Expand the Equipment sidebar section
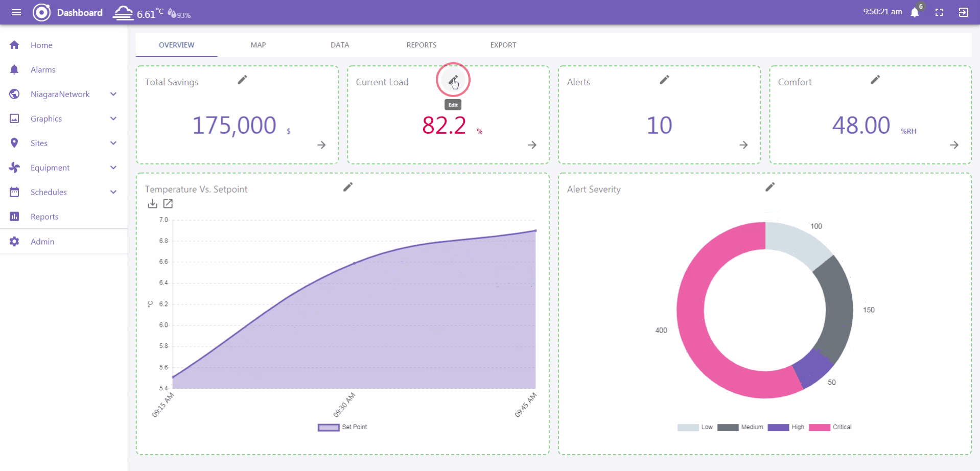Viewport: 980px width, 471px height. pos(113,168)
